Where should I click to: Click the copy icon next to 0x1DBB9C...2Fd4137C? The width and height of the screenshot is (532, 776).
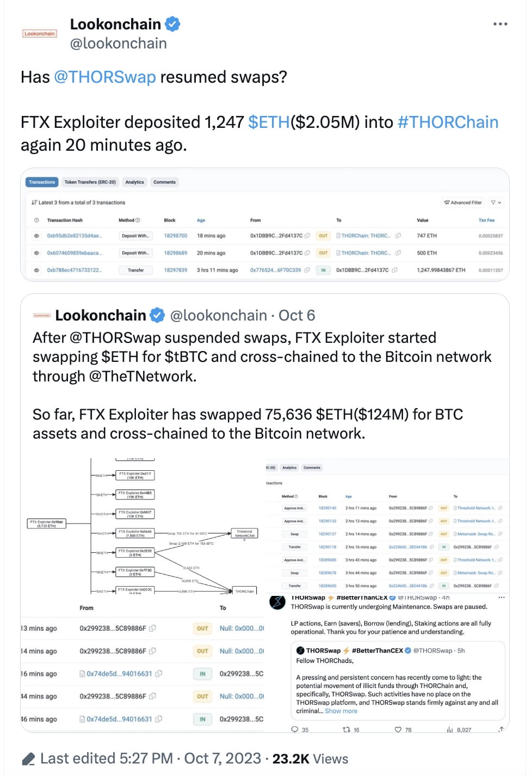(306, 236)
